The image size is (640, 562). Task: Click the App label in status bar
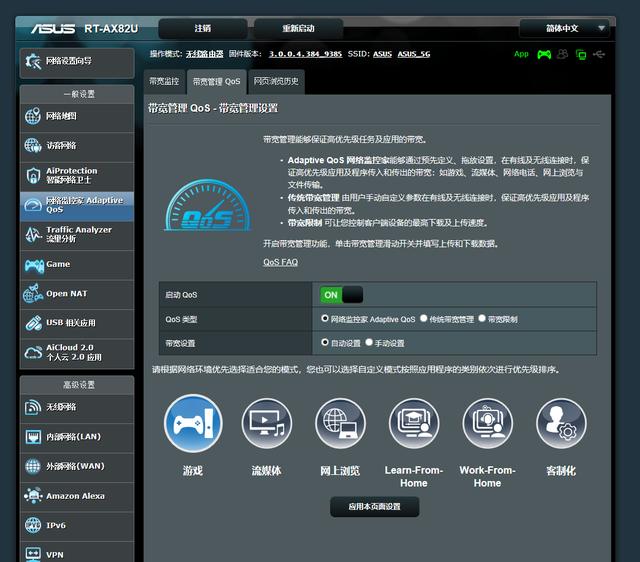(x=521, y=54)
